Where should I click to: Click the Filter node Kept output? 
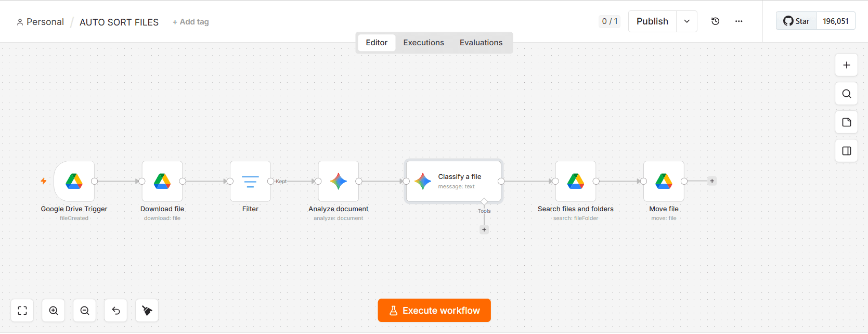(x=270, y=181)
